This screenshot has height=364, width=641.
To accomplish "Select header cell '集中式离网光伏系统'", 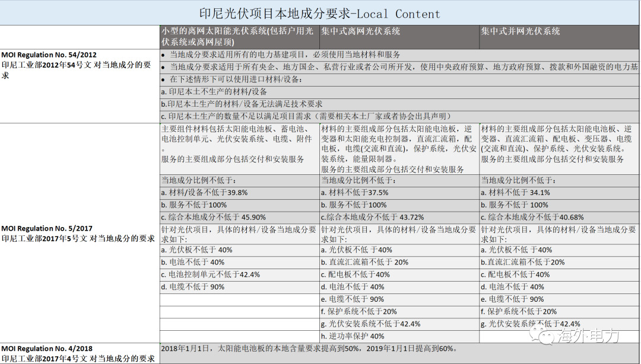I will coord(399,37).
